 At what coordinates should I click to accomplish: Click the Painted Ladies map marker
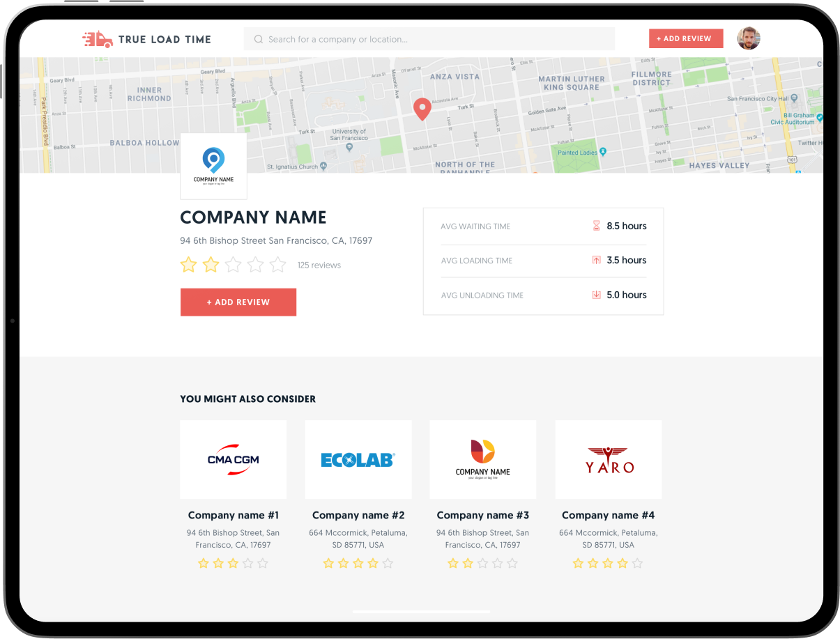pyautogui.click(x=603, y=152)
